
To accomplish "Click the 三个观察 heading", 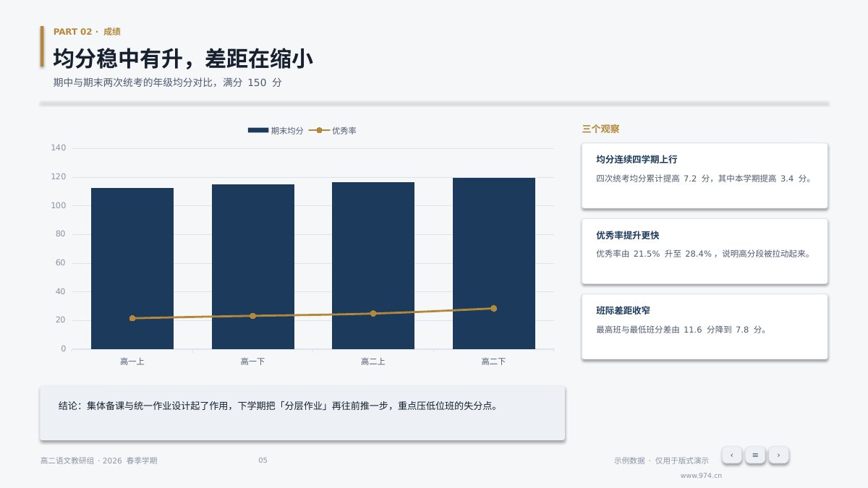I will (600, 129).
